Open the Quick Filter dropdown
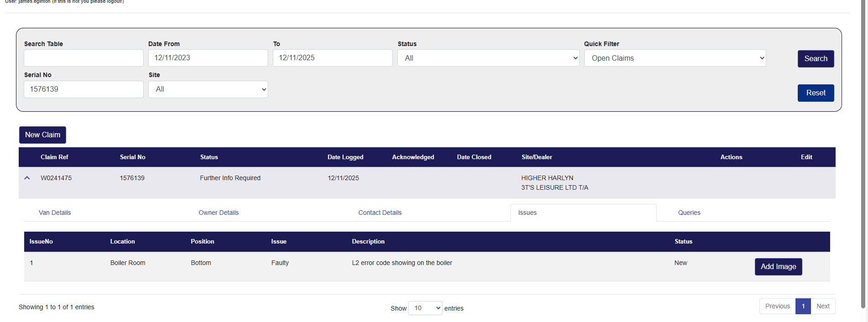 (675, 58)
